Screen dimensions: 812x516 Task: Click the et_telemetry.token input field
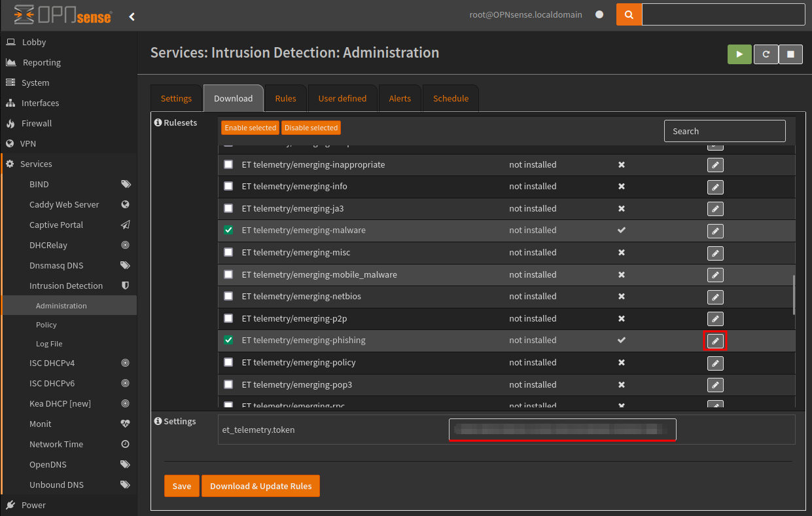pos(562,430)
